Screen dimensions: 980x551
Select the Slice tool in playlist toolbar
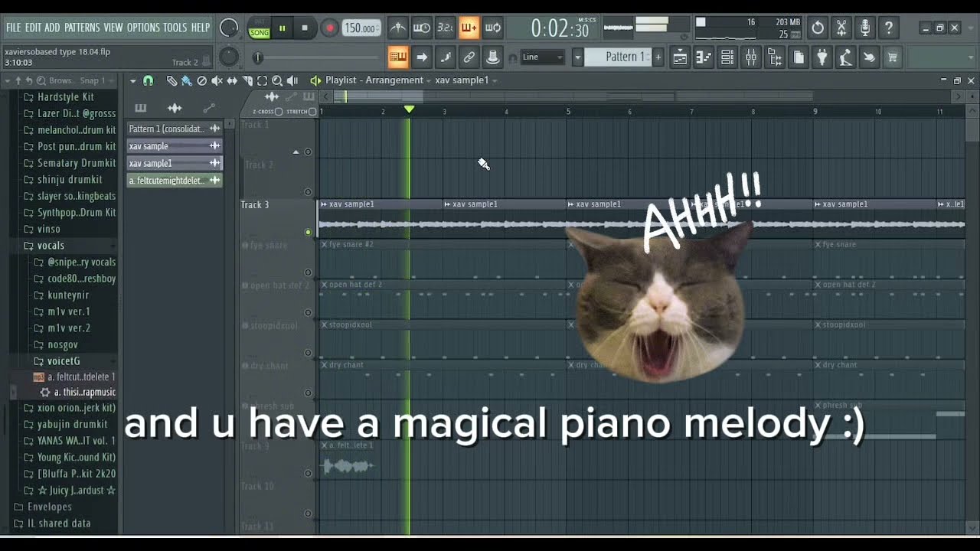(x=247, y=80)
